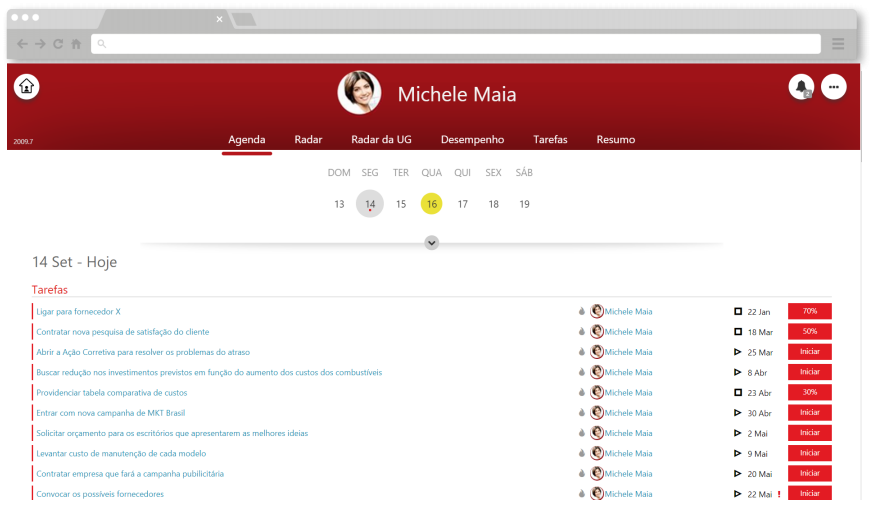Click the avatar on the Contratar nova pesquisa row

pos(597,332)
